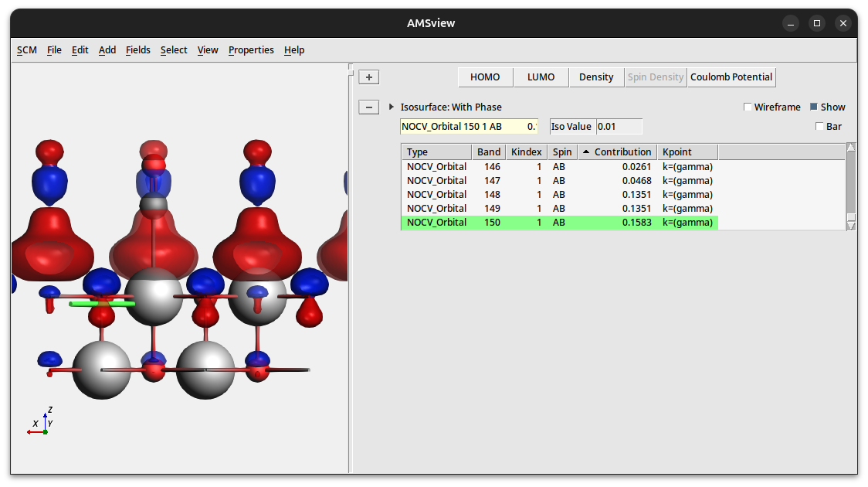This screenshot has width=868, height=487.
Task: Open the Coulomb Potential view
Action: pos(731,77)
